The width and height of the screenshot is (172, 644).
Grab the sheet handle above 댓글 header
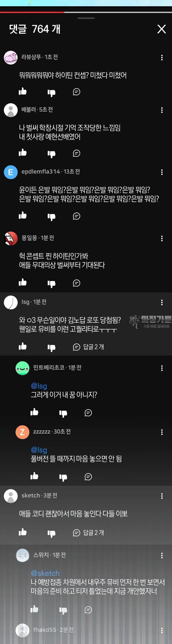(x=86, y=18)
